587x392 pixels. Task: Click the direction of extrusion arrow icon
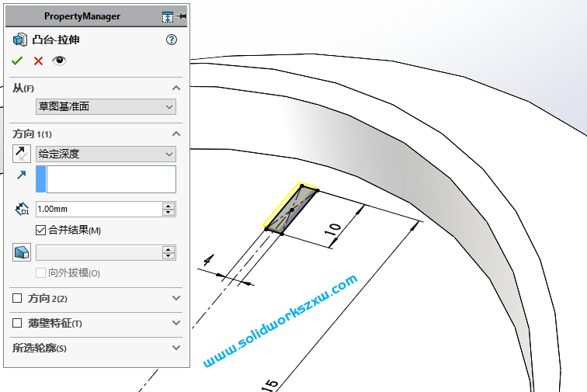[21, 175]
